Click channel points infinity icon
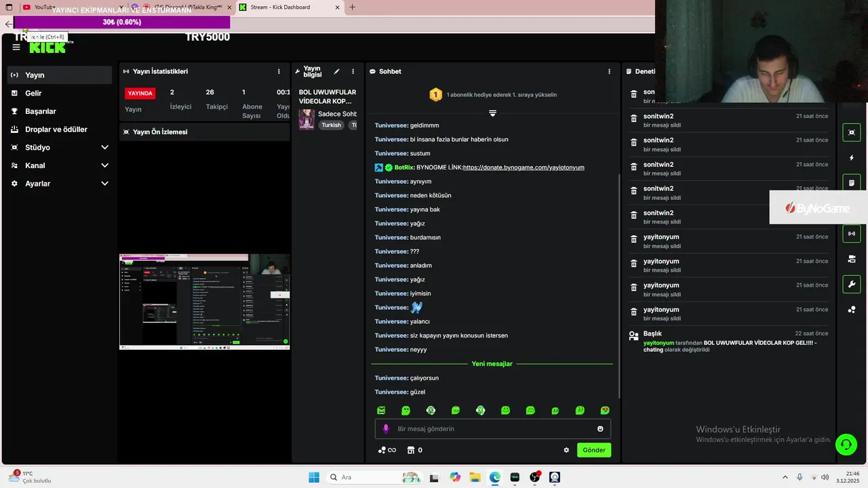868x488 pixels. pyautogui.click(x=387, y=450)
